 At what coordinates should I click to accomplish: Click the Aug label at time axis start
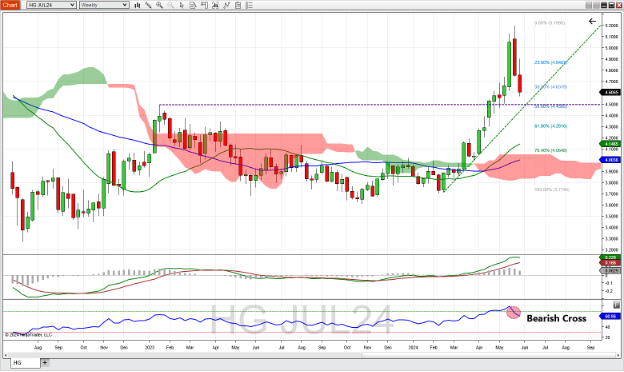(x=38, y=347)
